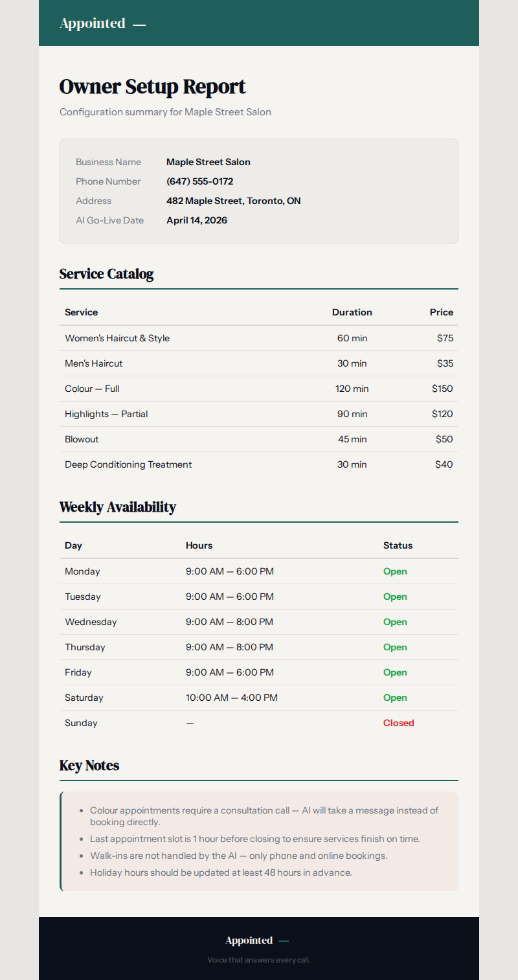
Task: Click the 45 min duration cell
Action: point(352,439)
